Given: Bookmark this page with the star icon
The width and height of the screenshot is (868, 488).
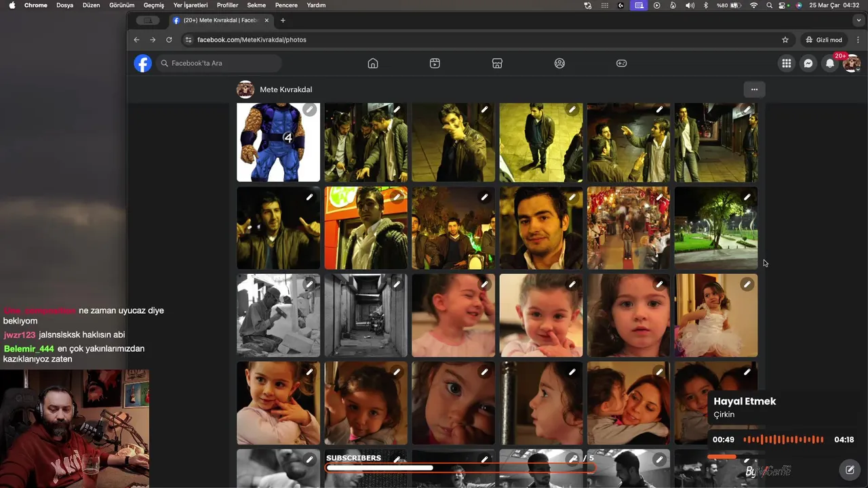Looking at the screenshot, I should pos(785,40).
